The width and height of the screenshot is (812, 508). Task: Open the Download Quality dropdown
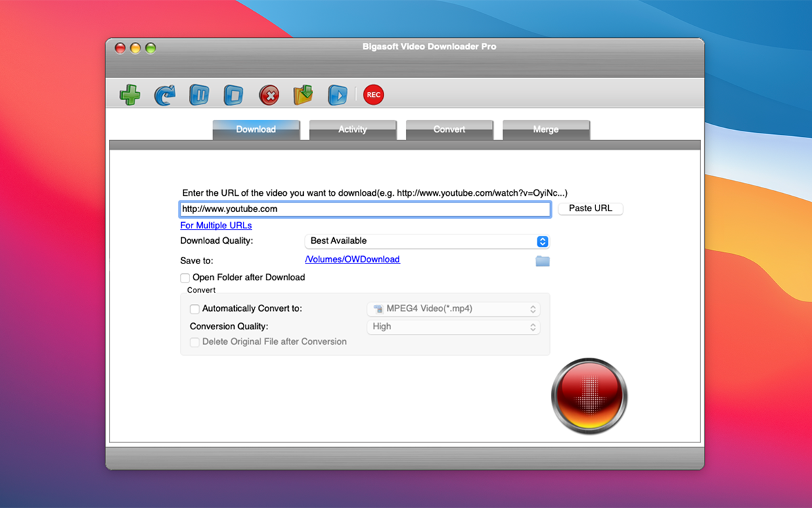[x=427, y=241]
